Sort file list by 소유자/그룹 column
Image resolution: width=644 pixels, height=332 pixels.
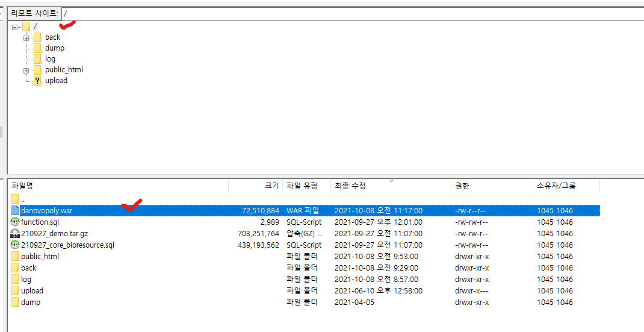click(x=566, y=186)
